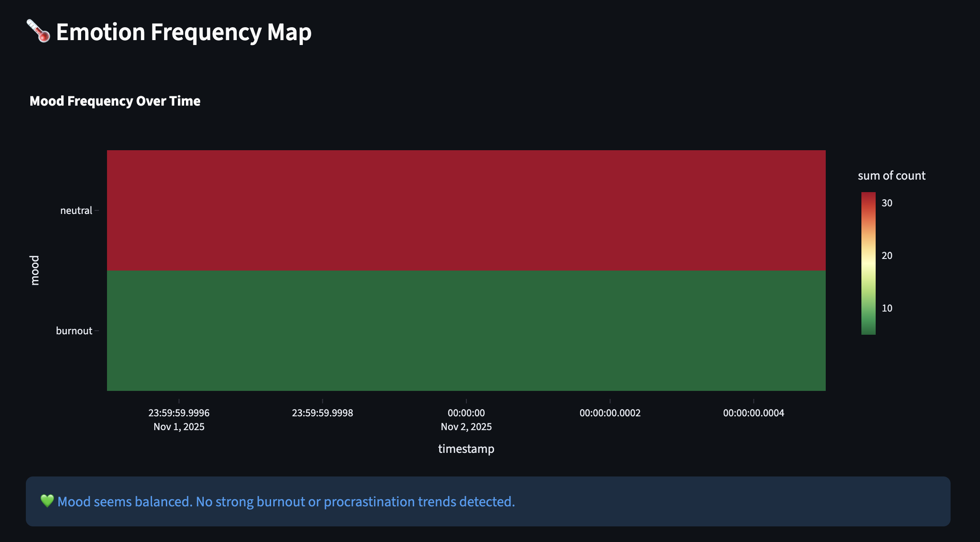The image size is (980, 542).
Task: Click the 00:00:00.0004 tick label
Action: point(754,413)
